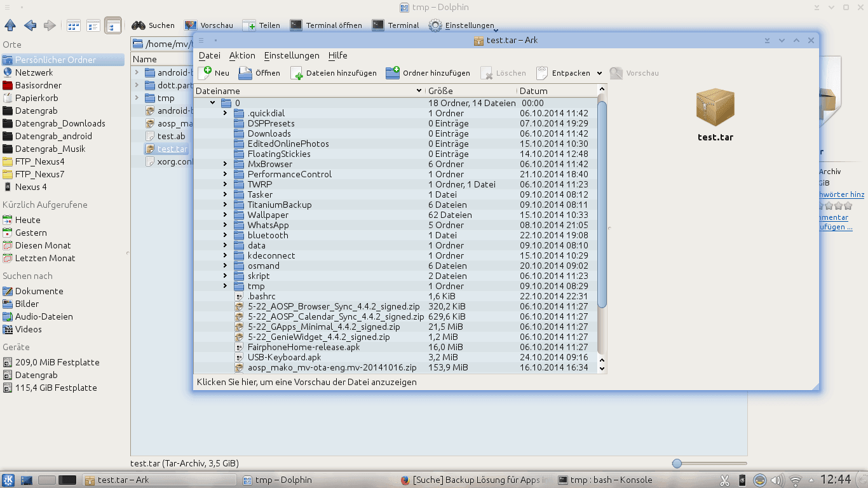Click the WiFi network tray icon
The image size is (868, 488).
tap(795, 480)
